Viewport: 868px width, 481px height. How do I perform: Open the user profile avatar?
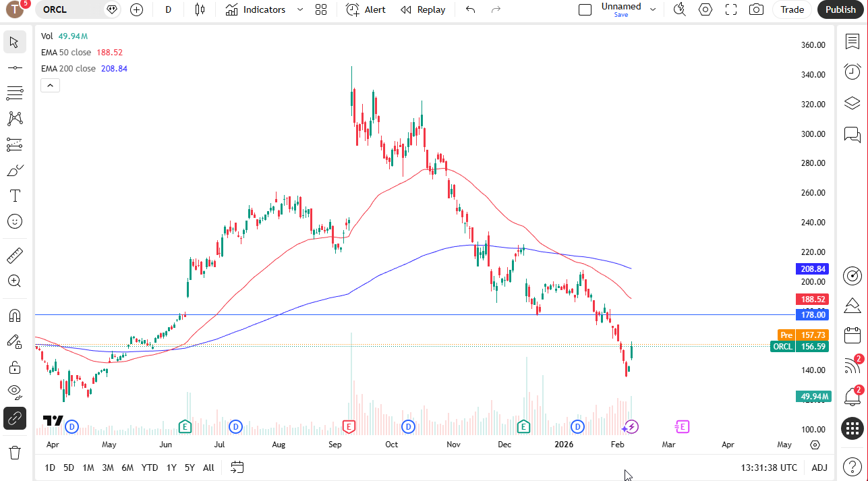(15, 9)
